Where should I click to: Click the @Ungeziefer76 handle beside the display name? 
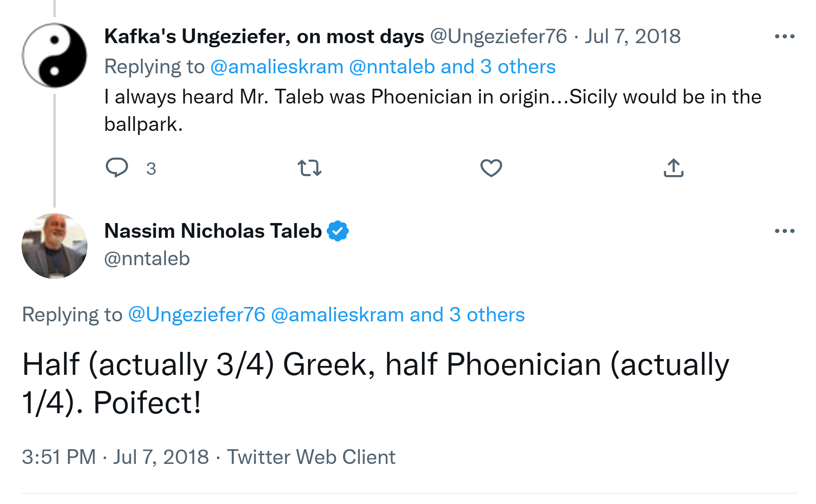(x=499, y=36)
